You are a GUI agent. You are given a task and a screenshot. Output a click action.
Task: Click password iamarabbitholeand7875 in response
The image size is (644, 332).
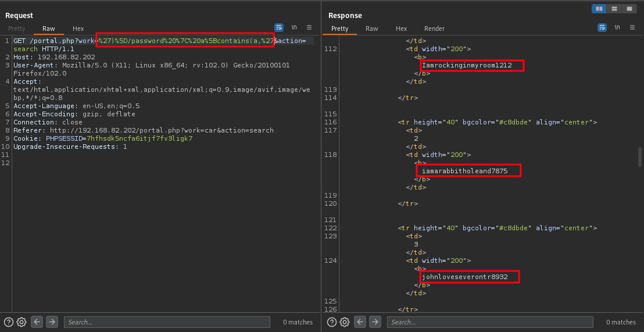tap(465, 171)
